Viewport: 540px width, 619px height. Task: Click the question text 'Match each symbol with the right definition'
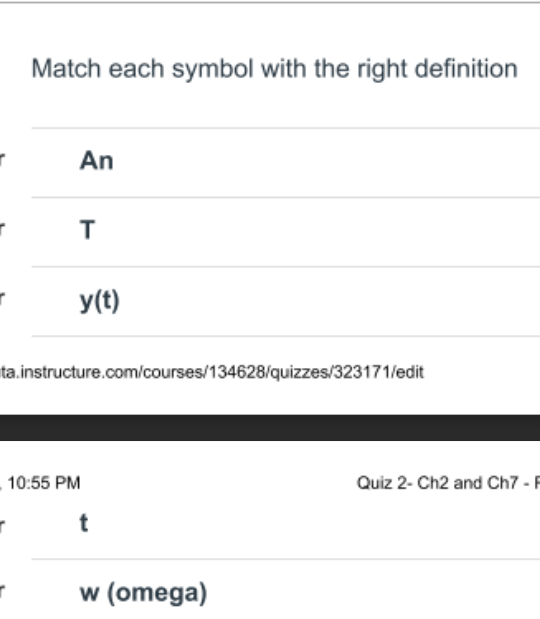pos(274,69)
